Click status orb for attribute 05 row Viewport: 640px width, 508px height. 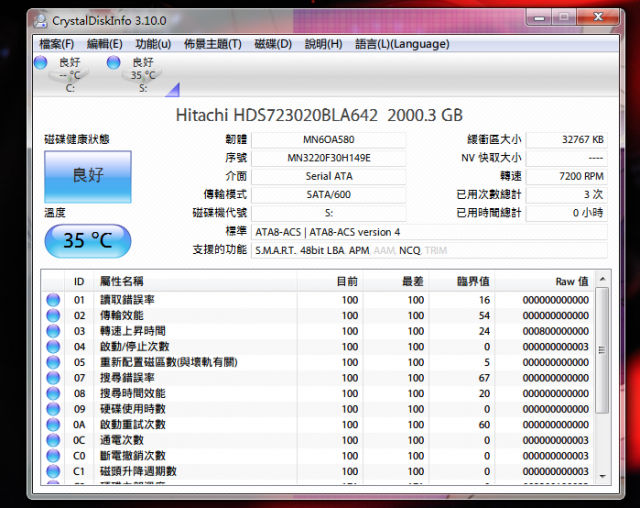(53, 362)
